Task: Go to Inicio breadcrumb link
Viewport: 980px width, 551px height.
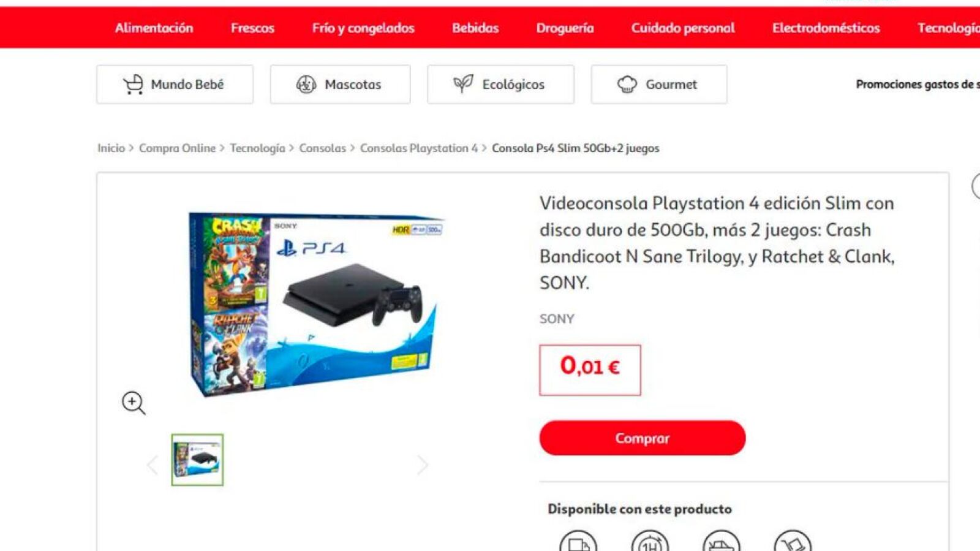Action: point(111,148)
